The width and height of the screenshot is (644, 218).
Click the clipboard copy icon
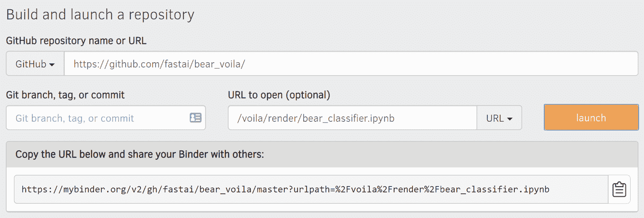click(619, 189)
